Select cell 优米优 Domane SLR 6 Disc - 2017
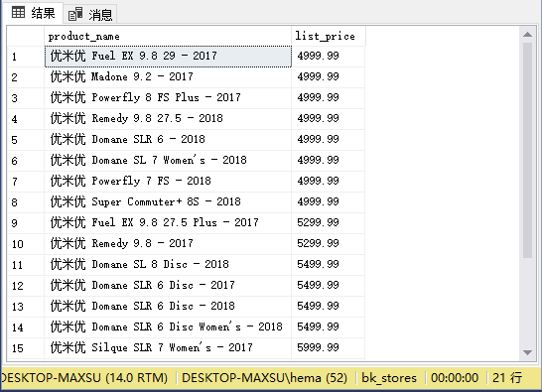The width and height of the screenshot is (542, 392). click(168, 285)
